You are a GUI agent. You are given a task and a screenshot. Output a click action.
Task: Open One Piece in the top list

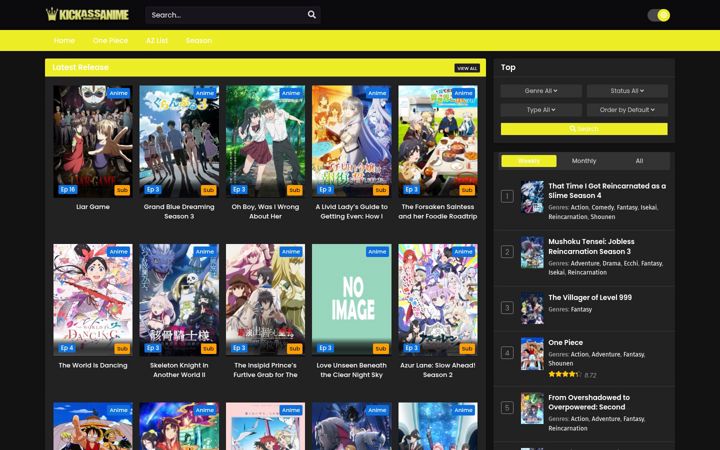565,343
